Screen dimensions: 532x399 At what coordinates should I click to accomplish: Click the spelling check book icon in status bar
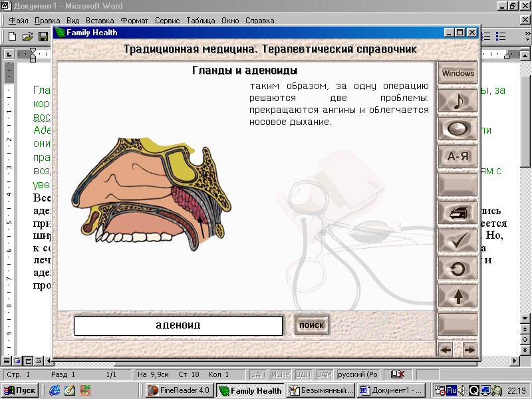coord(398,374)
